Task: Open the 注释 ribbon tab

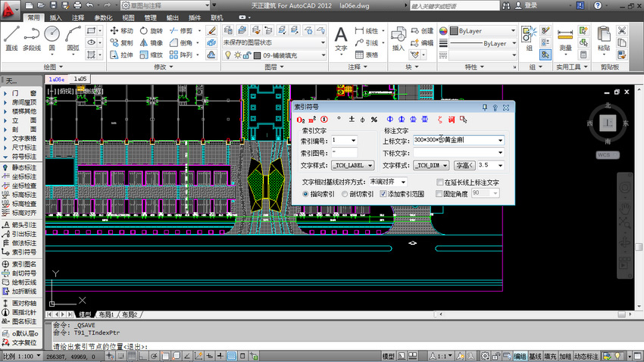Action: [x=77, y=17]
